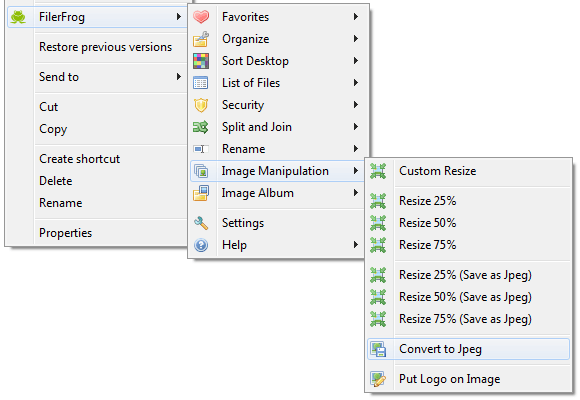Click the Convert to Jpeg floppy icon
Image resolution: width=580 pixels, height=400 pixels.
(x=378, y=349)
